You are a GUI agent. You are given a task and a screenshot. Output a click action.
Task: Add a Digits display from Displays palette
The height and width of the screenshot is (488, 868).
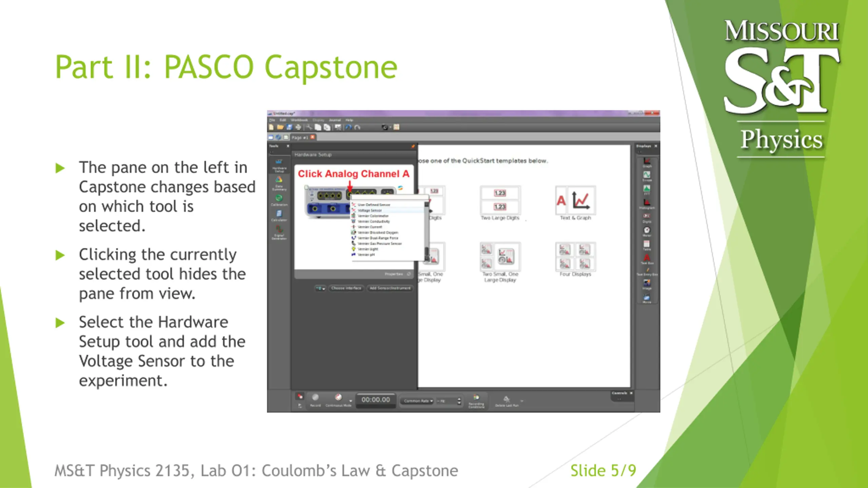(x=647, y=218)
